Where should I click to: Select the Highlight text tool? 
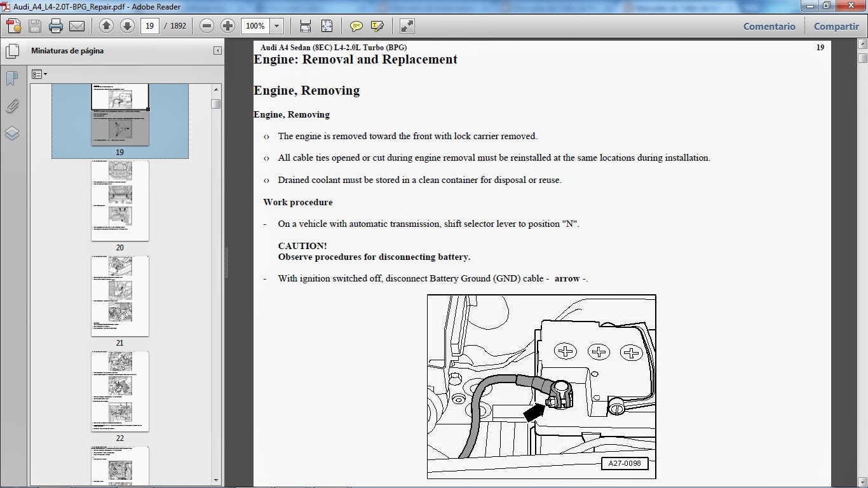click(x=377, y=26)
